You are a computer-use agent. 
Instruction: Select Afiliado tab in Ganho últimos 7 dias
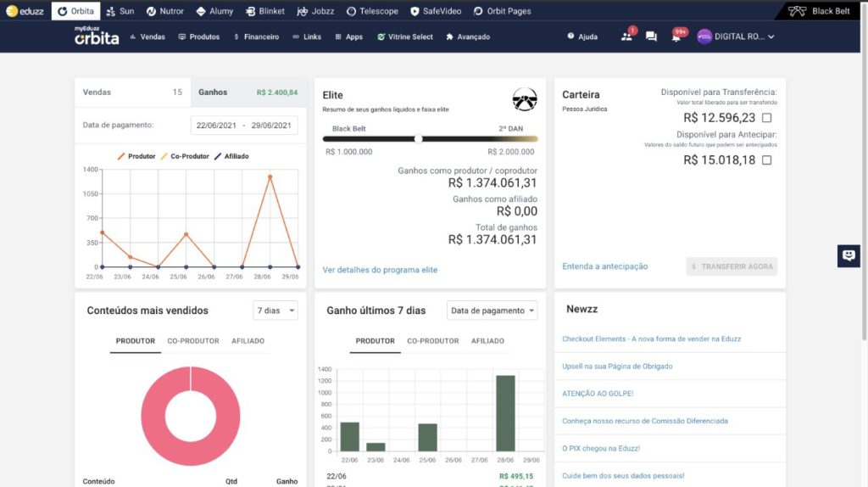[x=487, y=341]
